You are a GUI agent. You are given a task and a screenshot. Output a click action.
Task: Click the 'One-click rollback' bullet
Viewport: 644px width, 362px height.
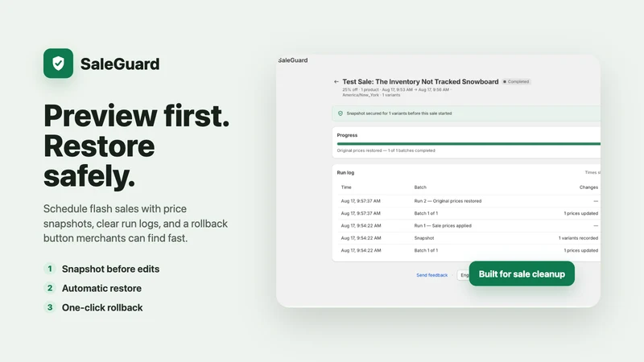tap(102, 307)
